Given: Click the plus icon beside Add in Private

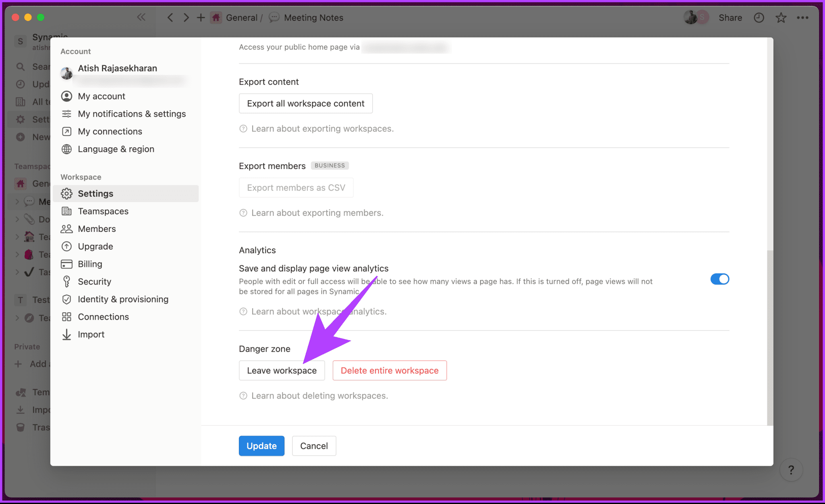Looking at the screenshot, I should click(18, 364).
